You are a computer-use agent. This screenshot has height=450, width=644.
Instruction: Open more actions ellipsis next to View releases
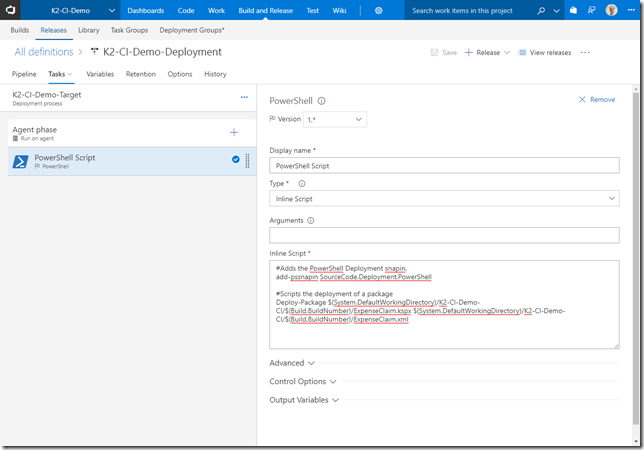tap(585, 53)
